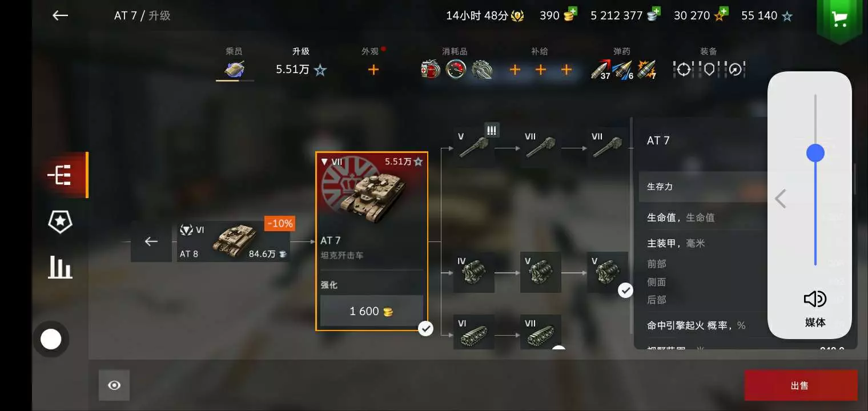Expand the 生存力 stats section
Viewport: 868px width, 411px height.
[702, 187]
